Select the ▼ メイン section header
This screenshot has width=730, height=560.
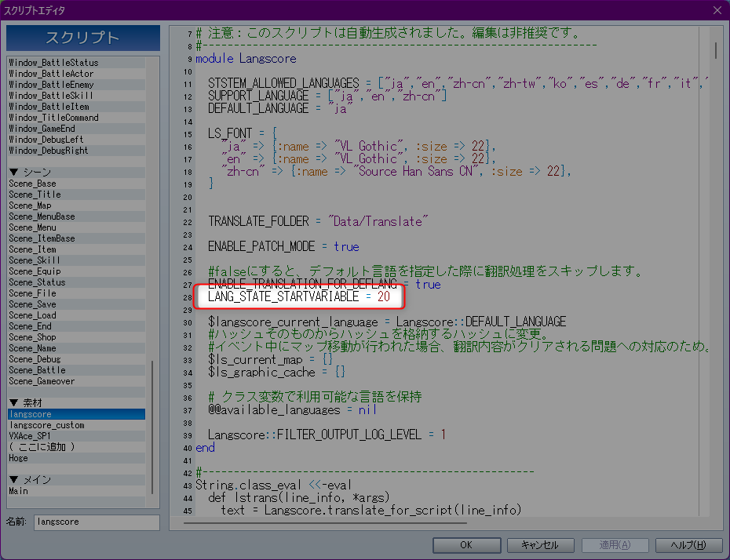(x=77, y=479)
